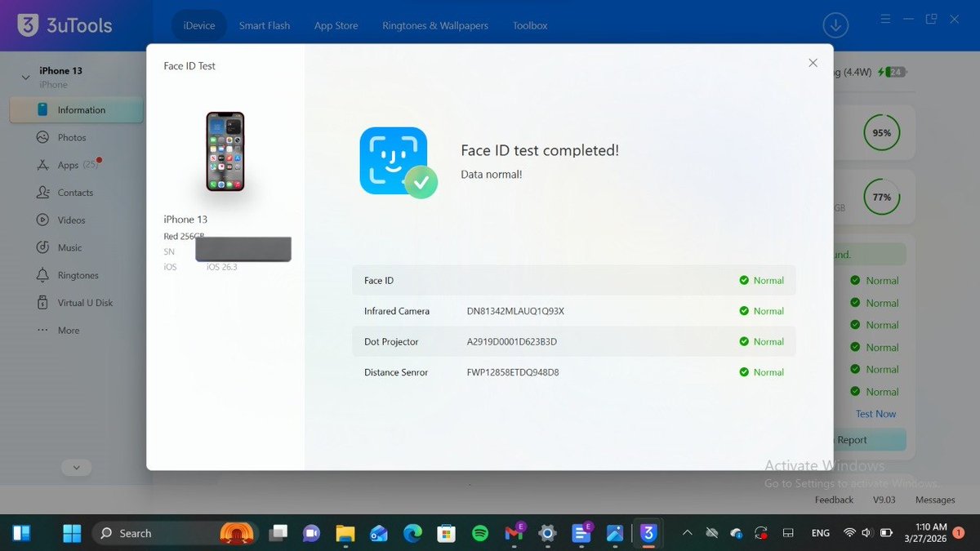The height and width of the screenshot is (551, 980).
Task: Show hidden system tray icons
Action: click(687, 533)
